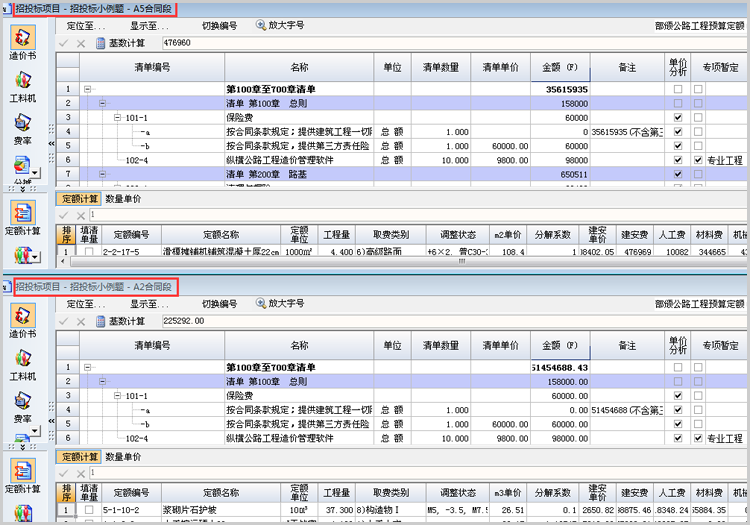Select 浆砌片石护坡 cell in A2合同段 定额 table

pyautogui.click(x=221, y=510)
